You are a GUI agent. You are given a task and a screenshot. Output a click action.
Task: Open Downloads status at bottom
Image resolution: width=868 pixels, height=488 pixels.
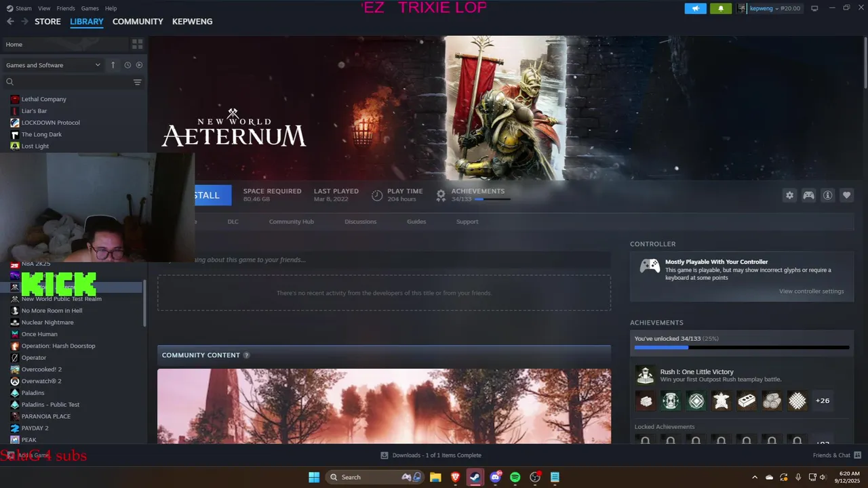click(x=431, y=455)
